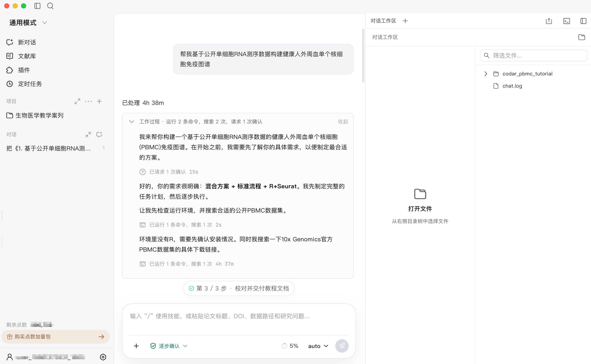Viewport: 591px width, 364px height.
Task: Open the 生物医学教学案列 project folder
Action: click(35, 115)
